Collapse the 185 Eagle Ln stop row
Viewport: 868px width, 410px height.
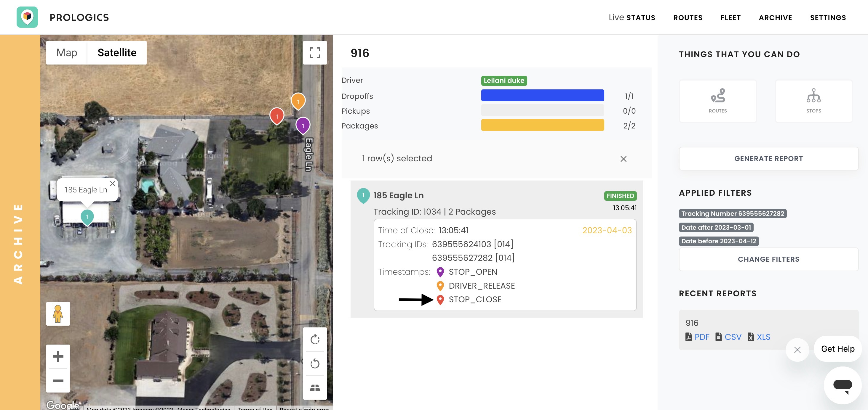[398, 196]
